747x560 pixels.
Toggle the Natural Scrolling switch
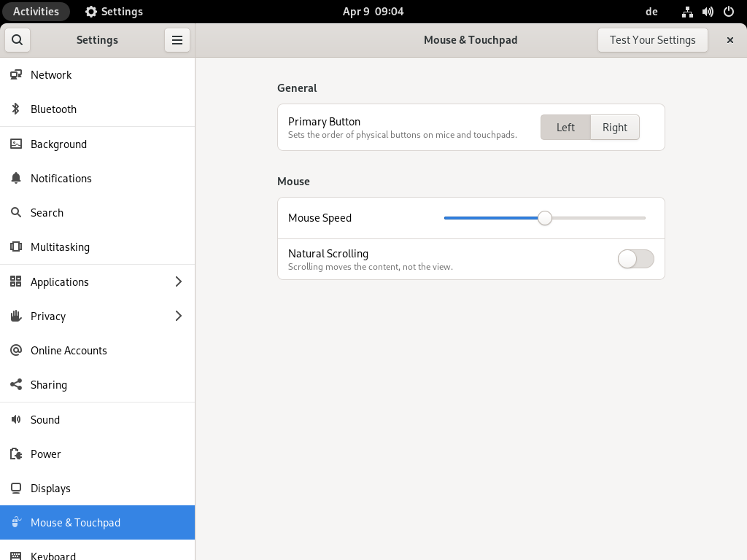coord(635,259)
